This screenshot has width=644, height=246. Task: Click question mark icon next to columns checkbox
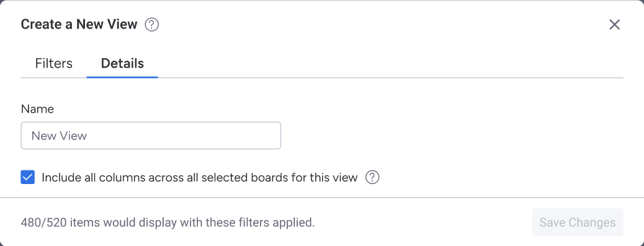pyautogui.click(x=372, y=178)
